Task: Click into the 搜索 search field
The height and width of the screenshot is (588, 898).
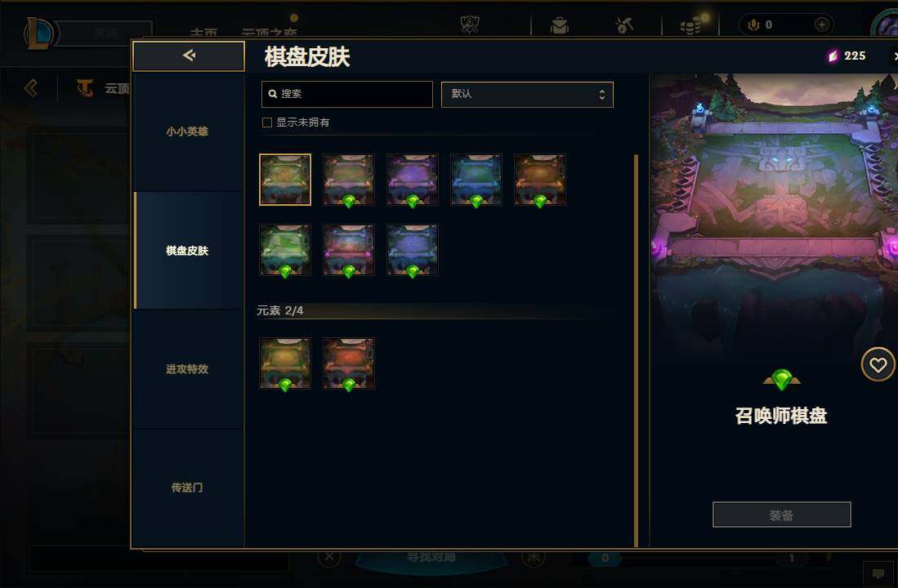Action: coord(346,94)
